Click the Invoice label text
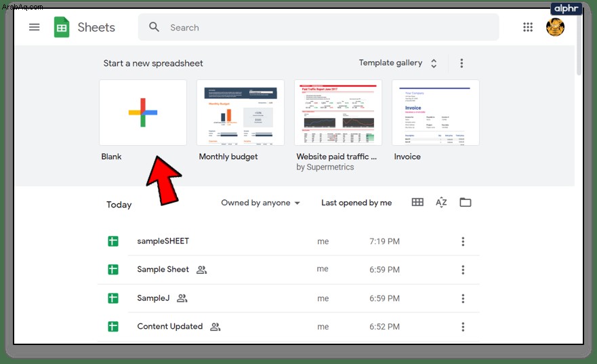Viewport: 597px width, 364px height. (407, 157)
